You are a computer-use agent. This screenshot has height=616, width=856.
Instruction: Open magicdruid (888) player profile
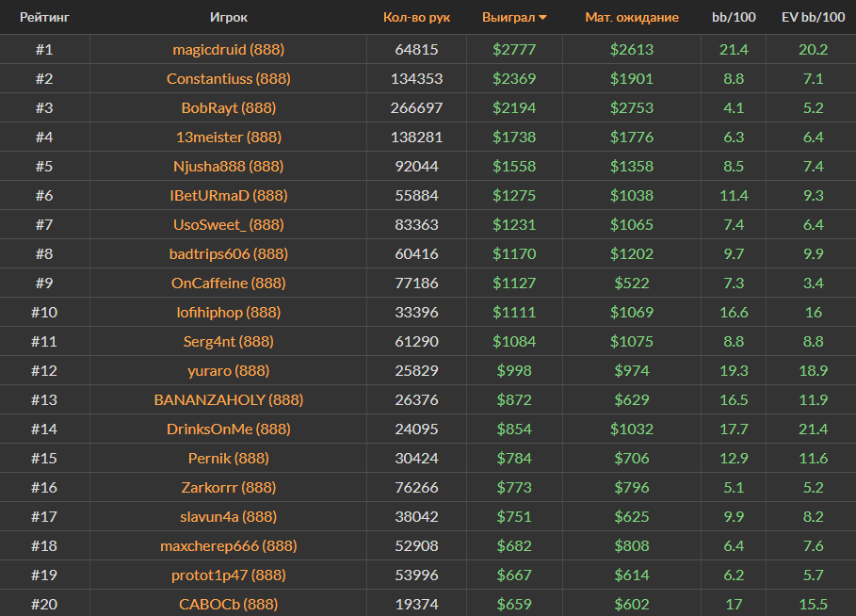coord(229,49)
